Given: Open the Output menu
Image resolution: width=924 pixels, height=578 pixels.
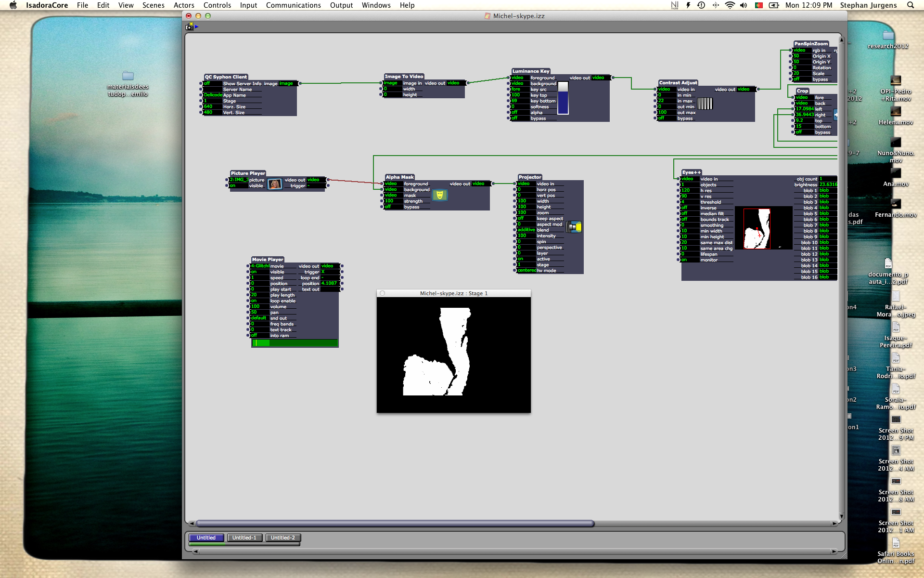Looking at the screenshot, I should [341, 5].
